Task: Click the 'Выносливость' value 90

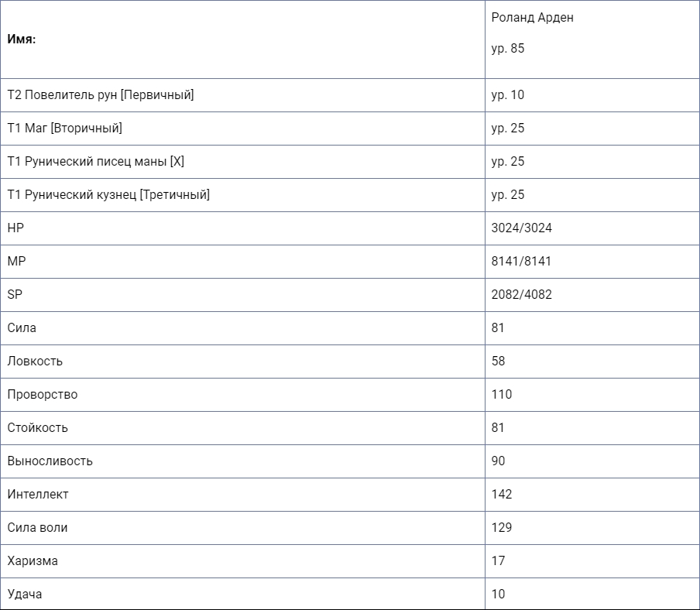Action: click(498, 461)
